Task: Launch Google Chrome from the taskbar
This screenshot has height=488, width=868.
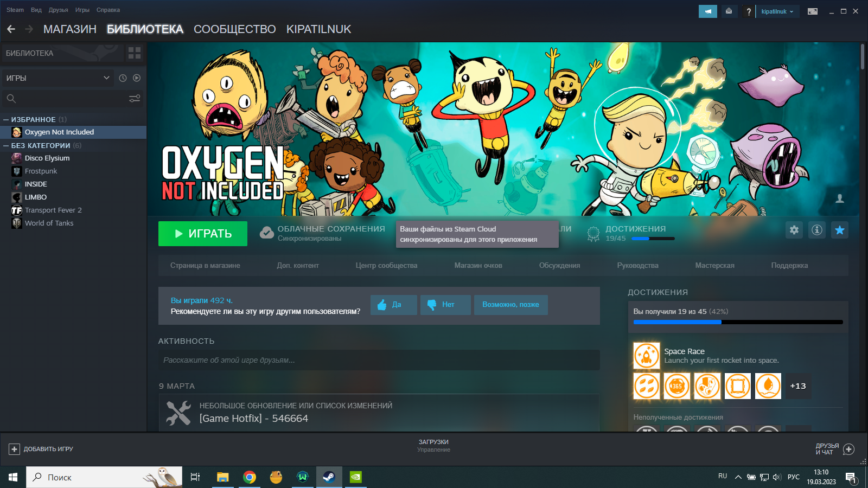Action: 250,477
